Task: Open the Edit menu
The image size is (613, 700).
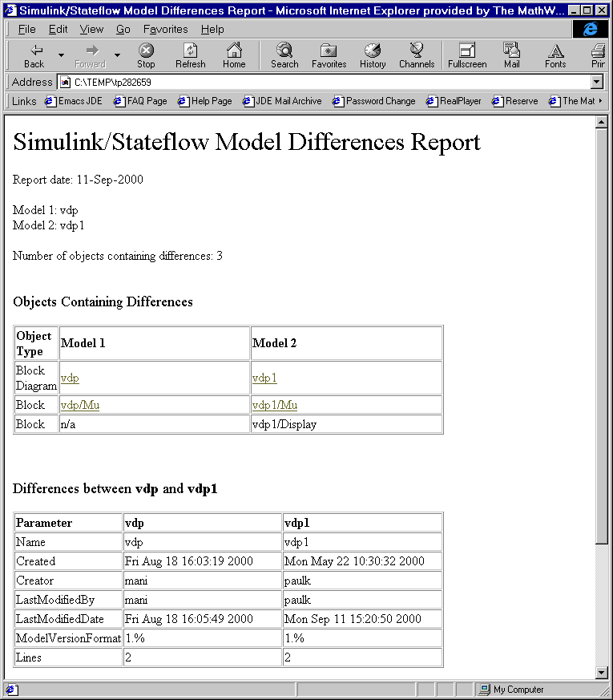Action: (58, 30)
